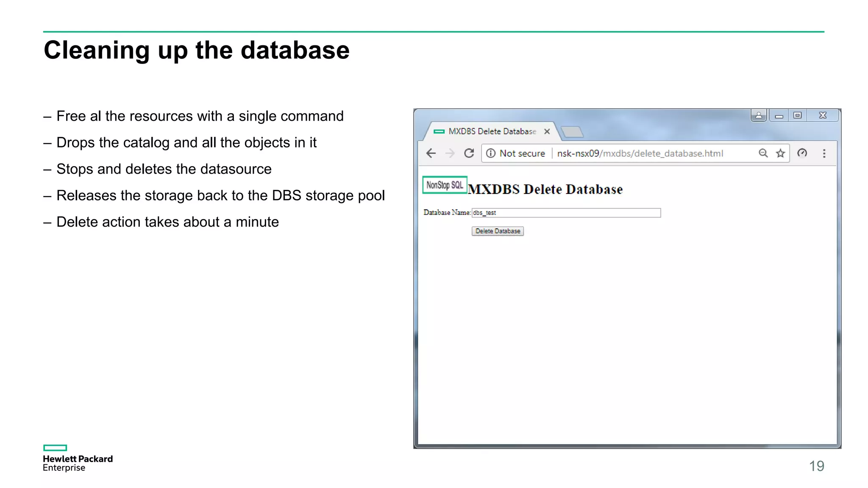868x488 pixels.
Task: Click 'Drops the catalog' bullet text
Action: coord(186,143)
